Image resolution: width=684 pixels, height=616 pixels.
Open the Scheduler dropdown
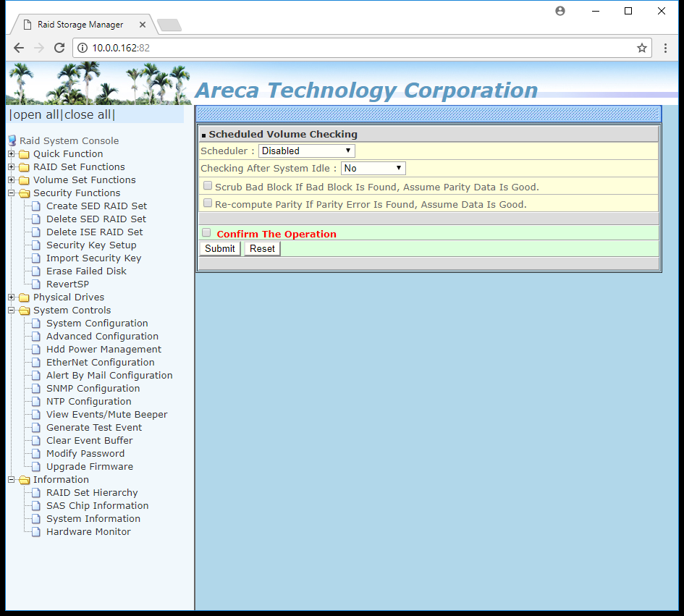click(307, 151)
